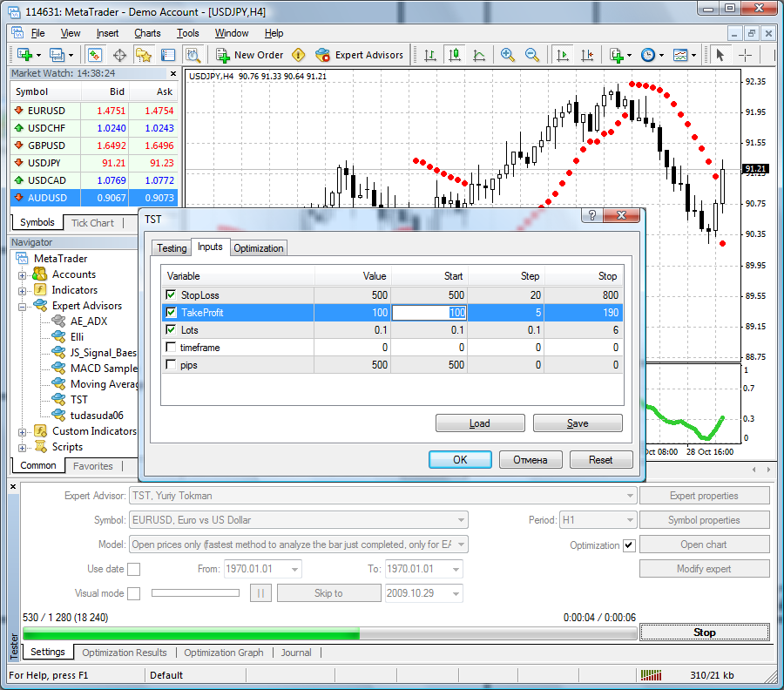The image size is (784, 690).
Task: Click the Load button
Action: click(480, 423)
